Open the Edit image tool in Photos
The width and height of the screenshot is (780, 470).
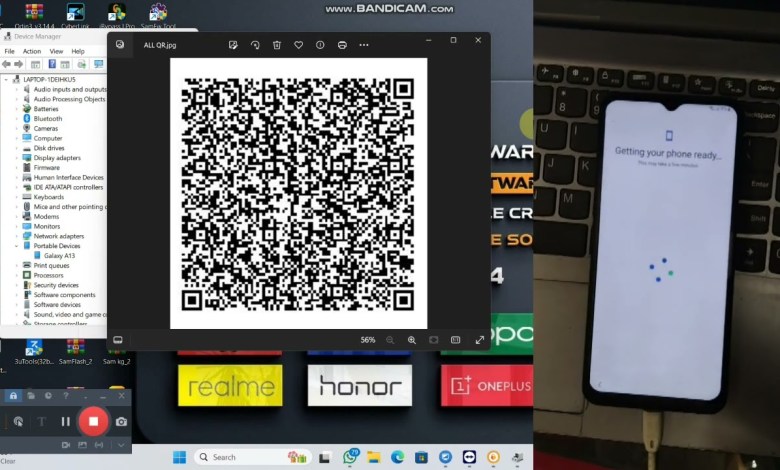(233, 45)
